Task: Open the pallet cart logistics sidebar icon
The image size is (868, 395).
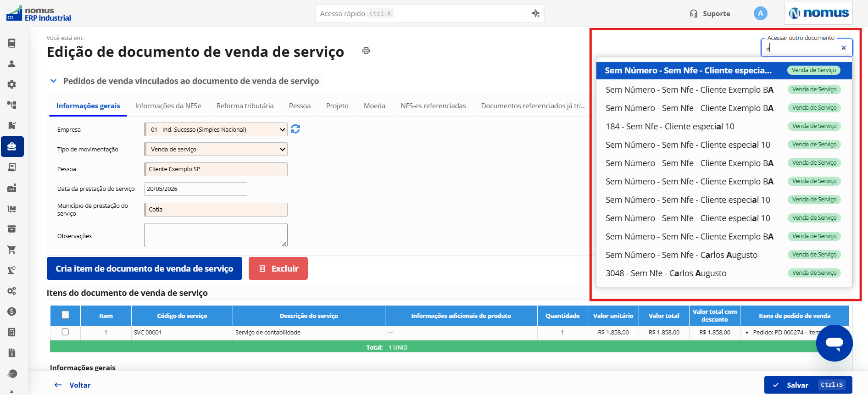Action: [12, 209]
